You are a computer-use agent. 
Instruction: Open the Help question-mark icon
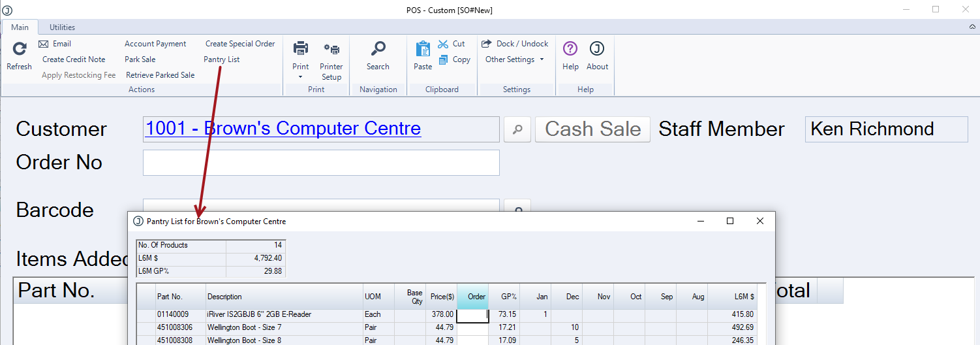pos(570,49)
